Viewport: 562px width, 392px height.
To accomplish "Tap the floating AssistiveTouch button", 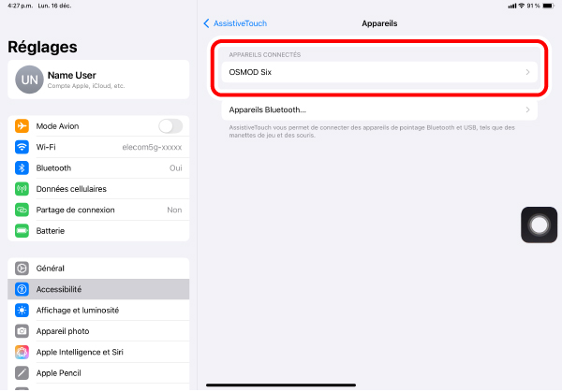I will tap(540, 225).
